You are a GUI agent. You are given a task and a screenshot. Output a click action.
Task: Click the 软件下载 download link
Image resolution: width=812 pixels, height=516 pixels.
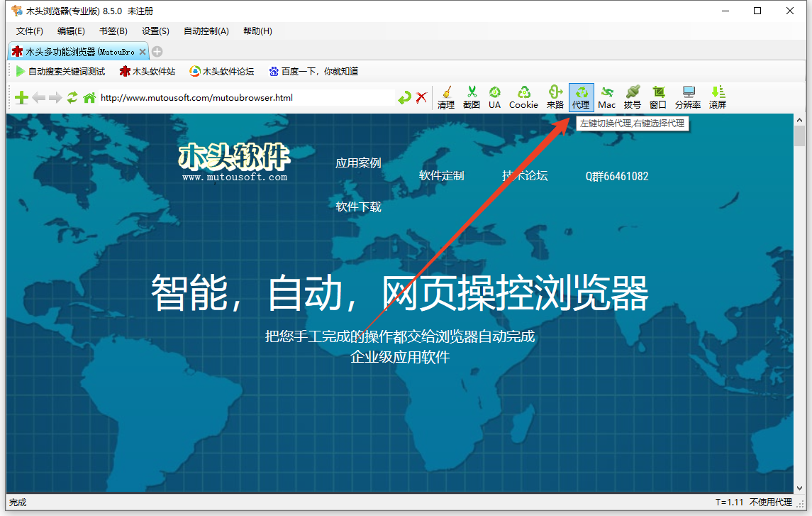(x=358, y=207)
